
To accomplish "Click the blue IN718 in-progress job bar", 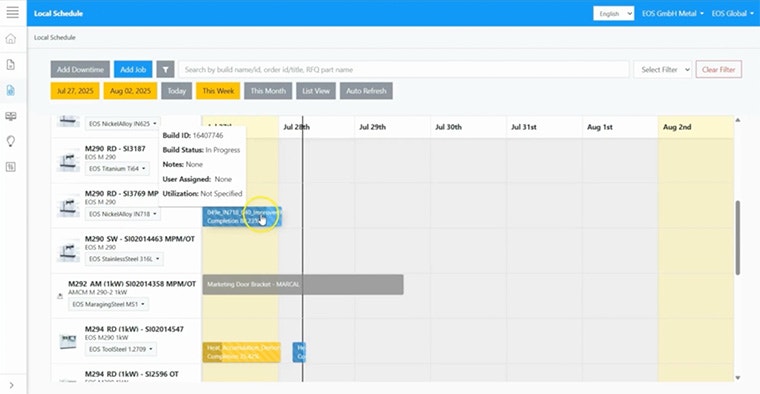I will tap(242, 217).
